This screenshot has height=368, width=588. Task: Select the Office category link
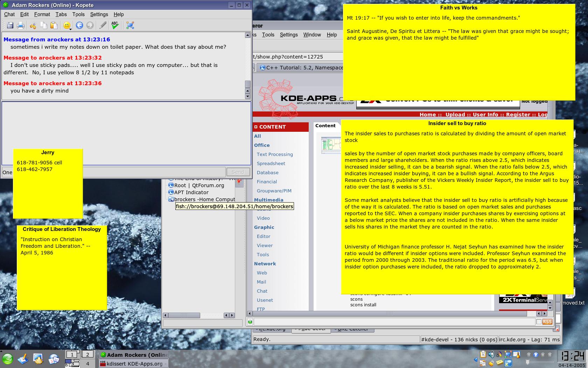click(x=262, y=145)
